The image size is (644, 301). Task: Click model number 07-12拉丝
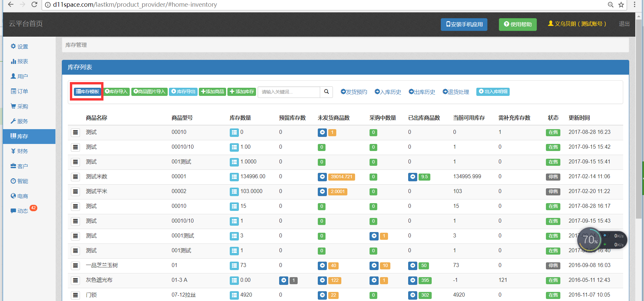point(184,295)
